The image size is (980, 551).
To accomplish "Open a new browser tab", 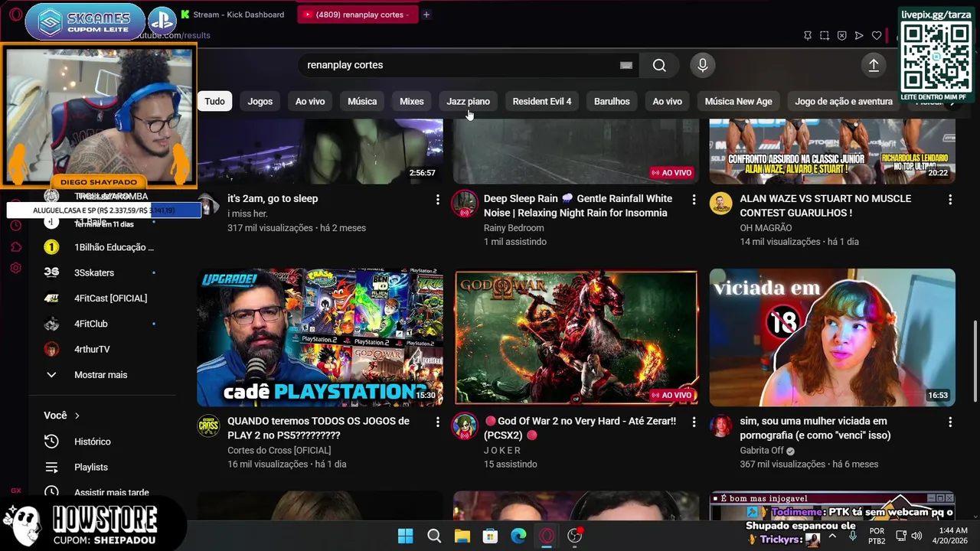I will (426, 15).
